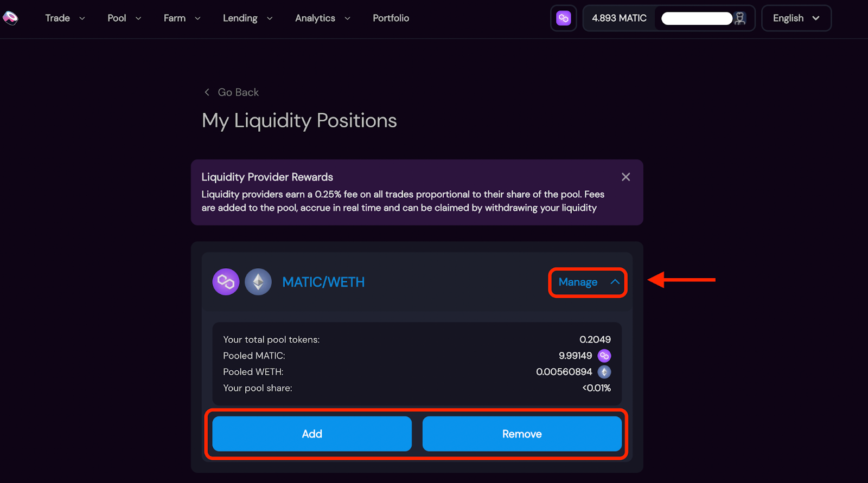Click the Add liquidity button

click(x=312, y=434)
